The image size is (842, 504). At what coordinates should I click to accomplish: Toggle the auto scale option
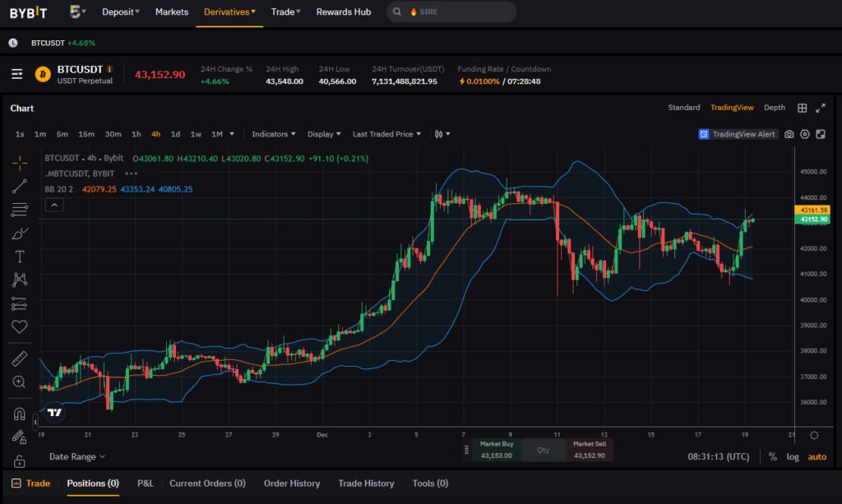[x=817, y=457]
